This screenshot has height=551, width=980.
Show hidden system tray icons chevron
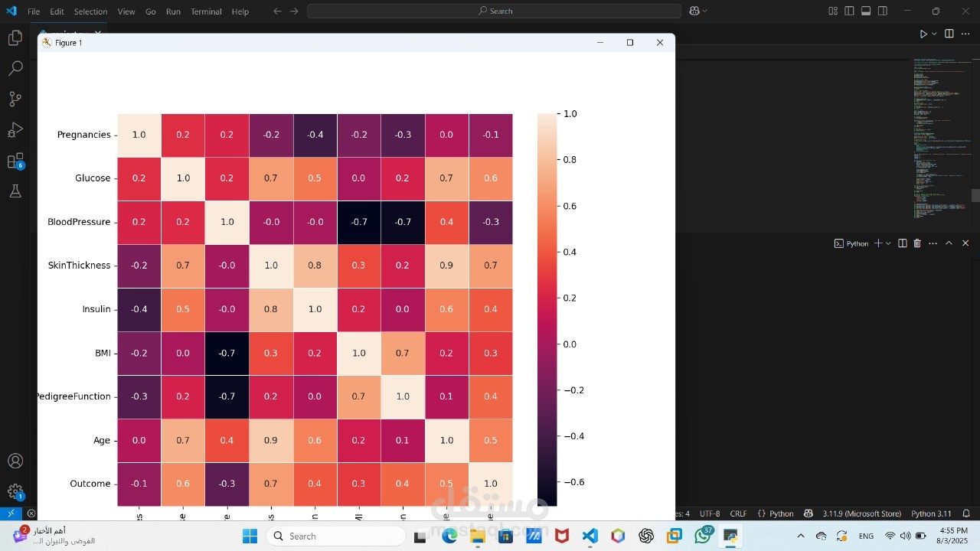tap(801, 536)
